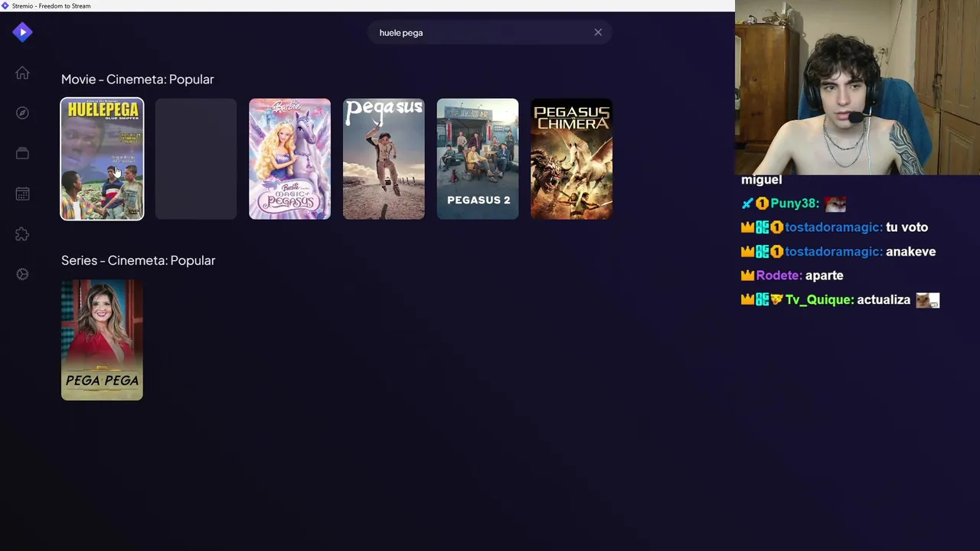Open the Discover compass icon
Viewport: 980px width, 551px height.
pos(22,113)
